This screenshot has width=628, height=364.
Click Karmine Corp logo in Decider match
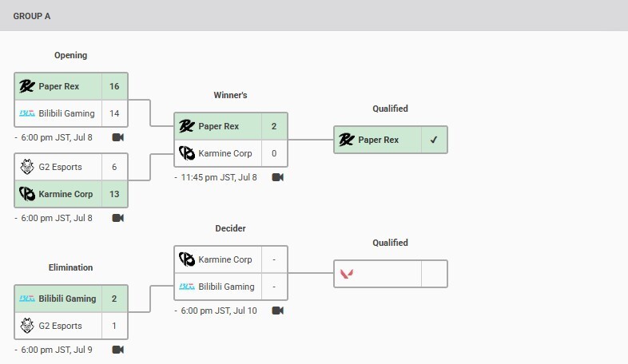[187, 259]
